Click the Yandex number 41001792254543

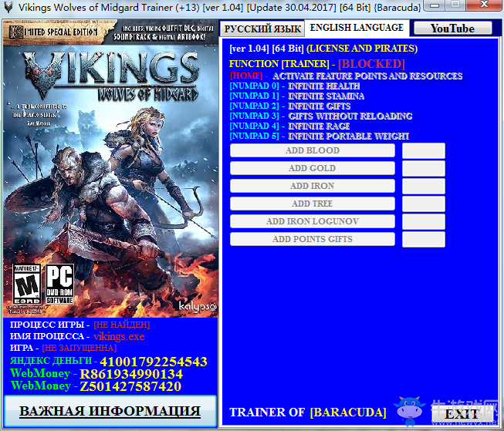[x=154, y=362]
